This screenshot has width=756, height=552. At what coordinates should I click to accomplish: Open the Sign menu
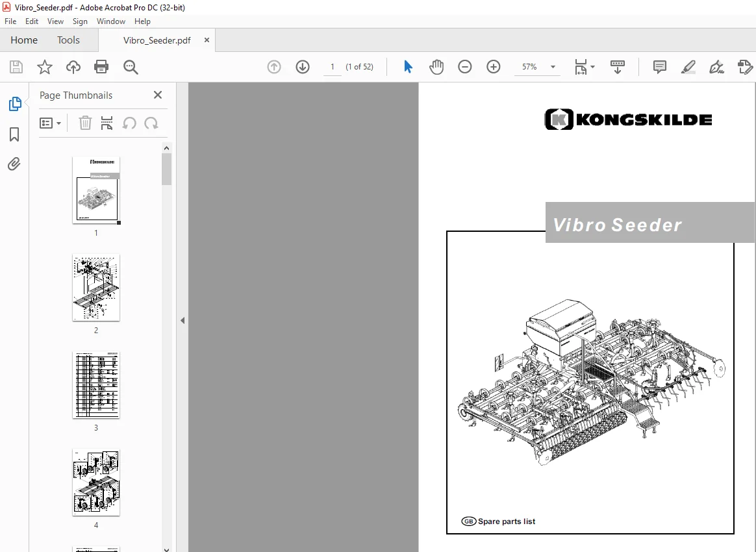point(80,21)
